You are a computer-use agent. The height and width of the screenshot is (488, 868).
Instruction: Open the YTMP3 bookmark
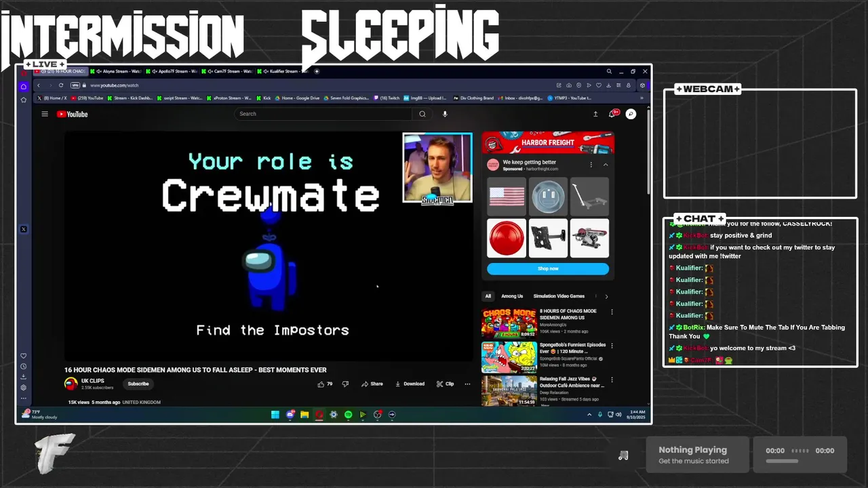570,98
